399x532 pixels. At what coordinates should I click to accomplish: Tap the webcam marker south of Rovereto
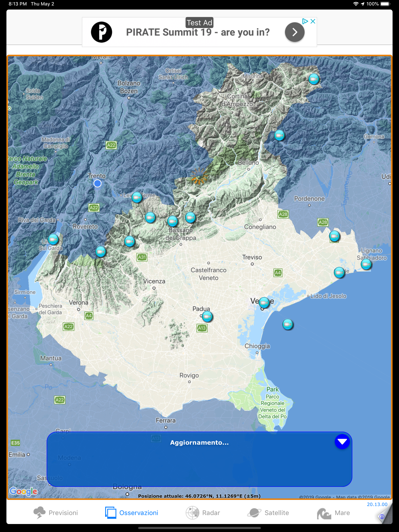(x=101, y=252)
